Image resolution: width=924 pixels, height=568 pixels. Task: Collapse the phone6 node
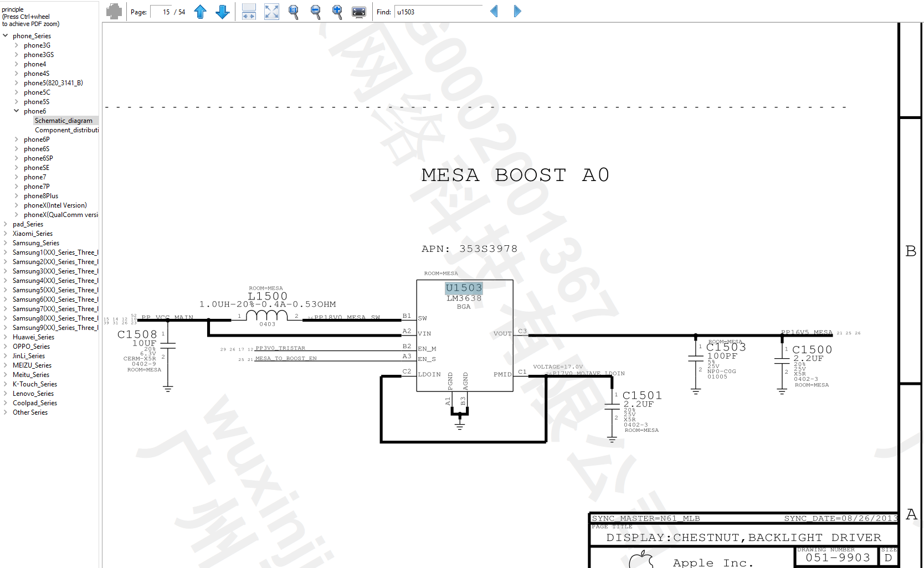coord(17,111)
